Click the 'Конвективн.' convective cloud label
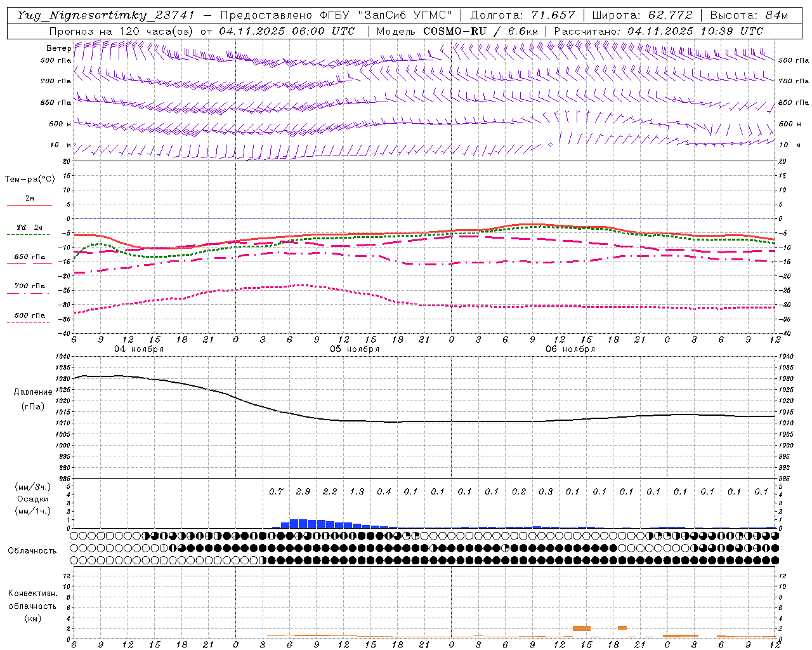 32,594
